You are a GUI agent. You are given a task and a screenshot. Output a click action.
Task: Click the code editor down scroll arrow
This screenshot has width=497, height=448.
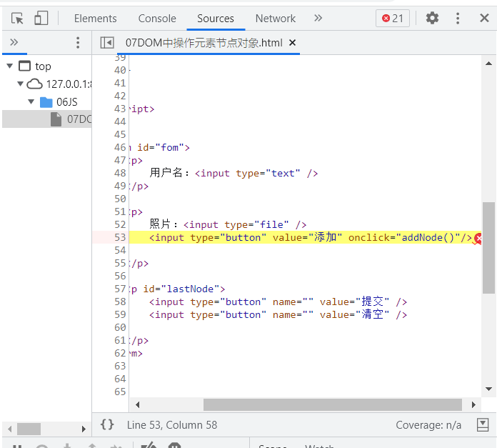[488, 389]
